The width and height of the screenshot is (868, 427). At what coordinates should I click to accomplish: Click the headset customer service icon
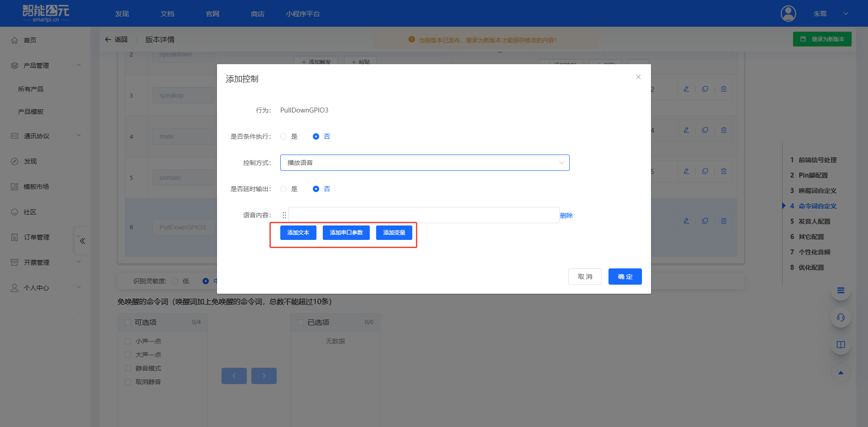pos(840,318)
